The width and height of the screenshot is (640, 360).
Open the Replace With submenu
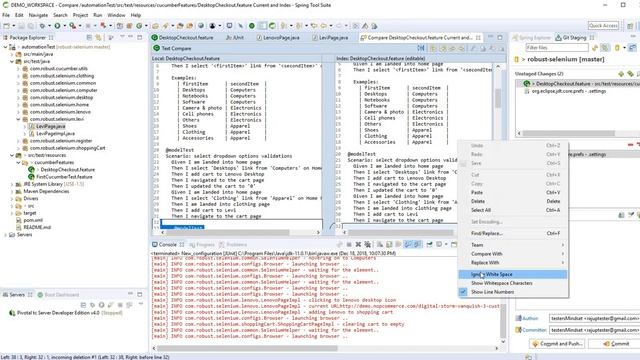pyautogui.click(x=513, y=262)
